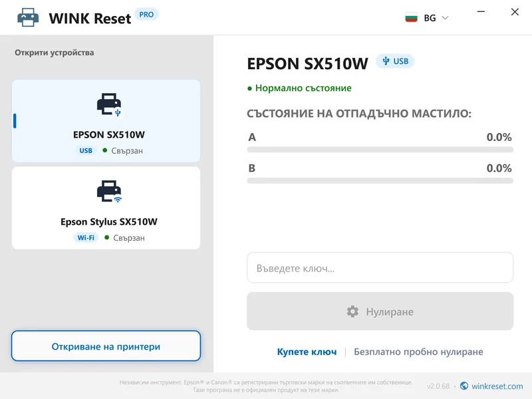Click the 0.0% value for counter A
The image size is (532, 399).
coord(499,137)
